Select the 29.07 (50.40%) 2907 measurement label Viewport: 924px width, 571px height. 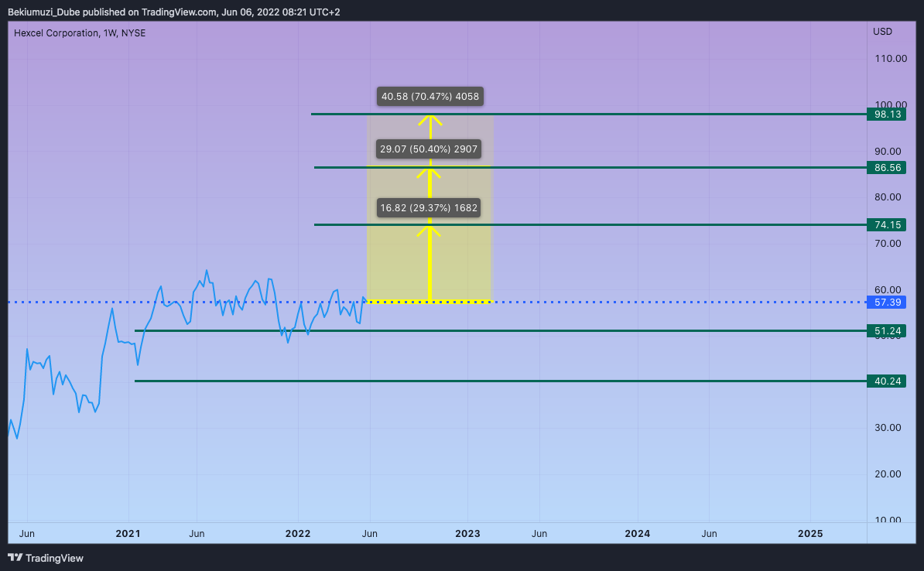429,149
